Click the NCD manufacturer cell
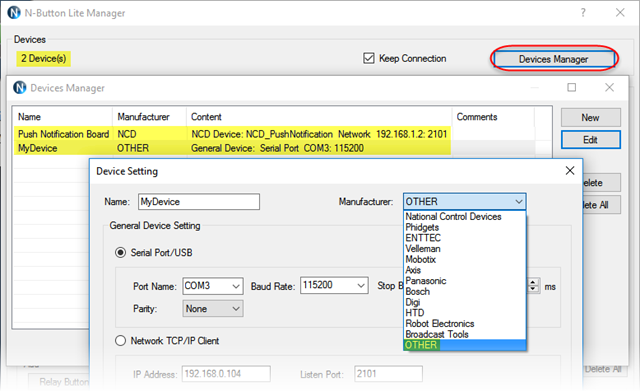Screen dimensions: 640x392 pyautogui.click(x=127, y=134)
